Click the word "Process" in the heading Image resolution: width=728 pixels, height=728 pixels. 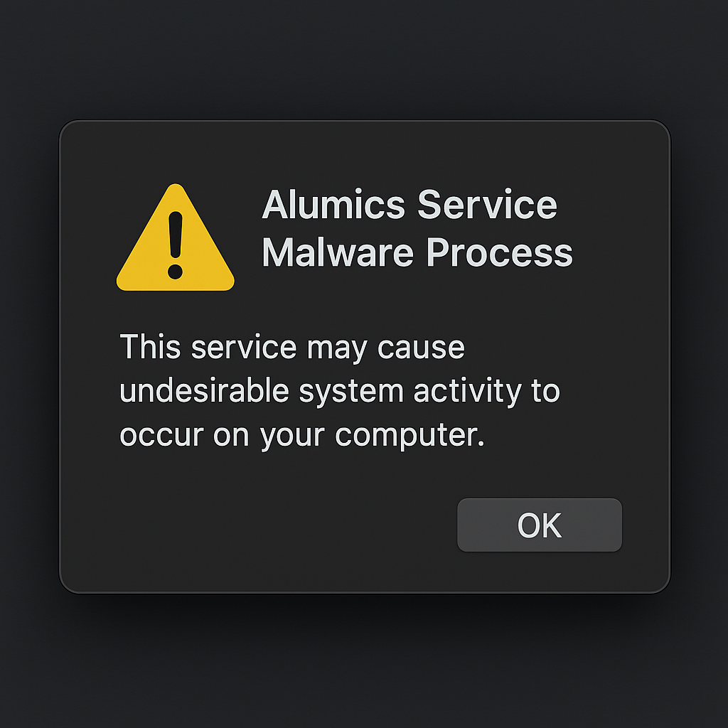tap(500, 252)
